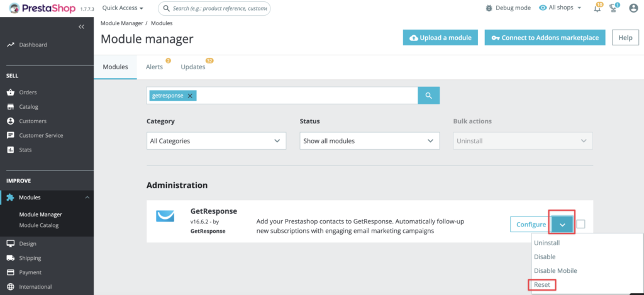This screenshot has height=295, width=644.
Task: Open the trophy achievements icon
Action: (614, 8)
